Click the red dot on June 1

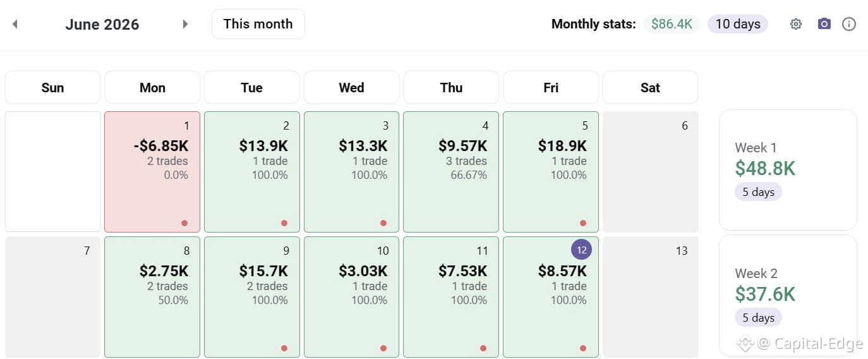(x=184, y=223)
